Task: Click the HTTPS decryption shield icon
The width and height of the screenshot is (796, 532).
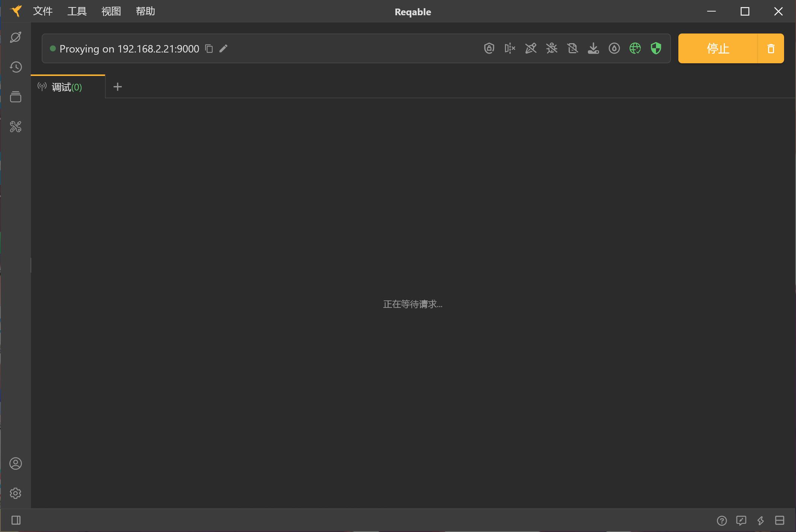Action: tap(489, 48)
